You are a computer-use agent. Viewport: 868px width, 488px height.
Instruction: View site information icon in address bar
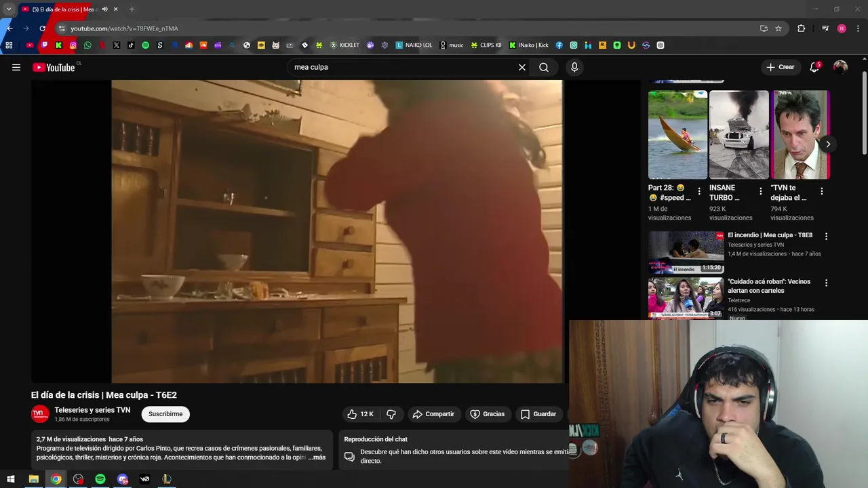tap(62, 28)
